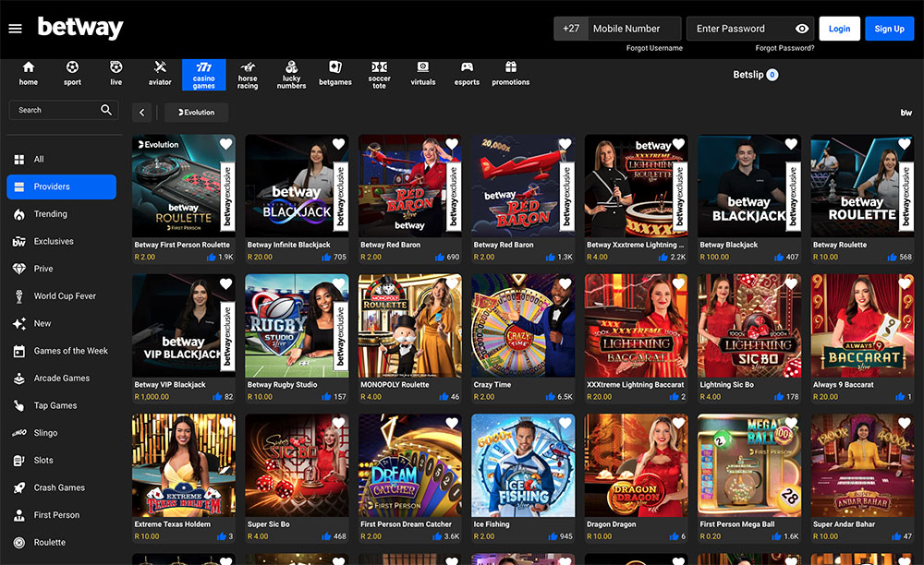
Task: Go back with the left chevron button
Action: [x=142, y=113]
